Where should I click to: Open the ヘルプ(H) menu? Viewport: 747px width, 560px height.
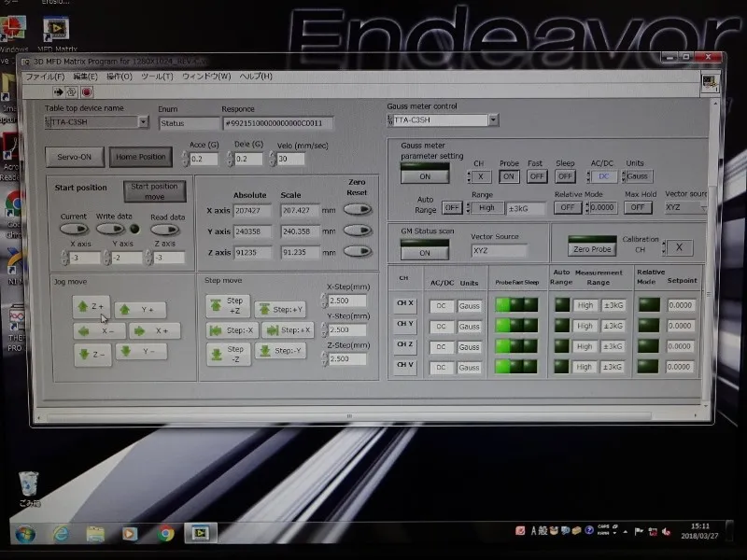[x=256, y=77]
